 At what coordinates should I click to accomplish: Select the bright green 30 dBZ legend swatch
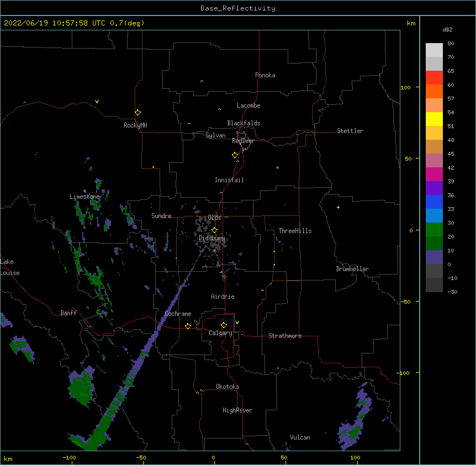tap(434, 230)
